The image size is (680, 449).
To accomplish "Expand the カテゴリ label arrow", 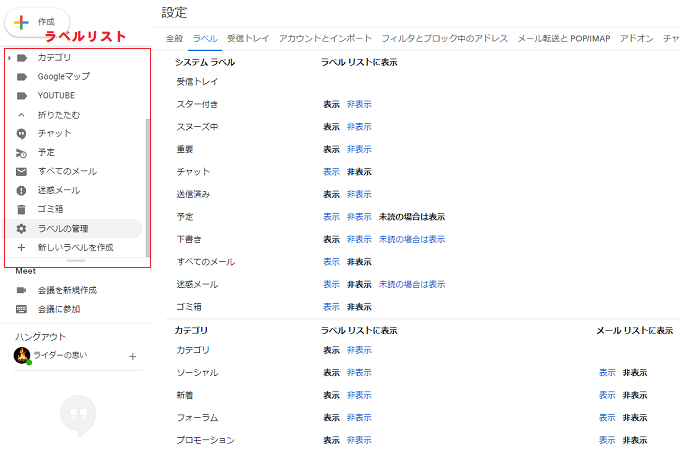I will click(10, 58).
